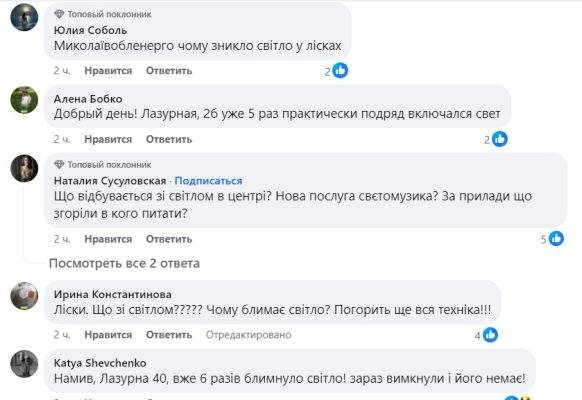Select the diamond top fan badge on Наталия Сусуловская

[59, 164]
